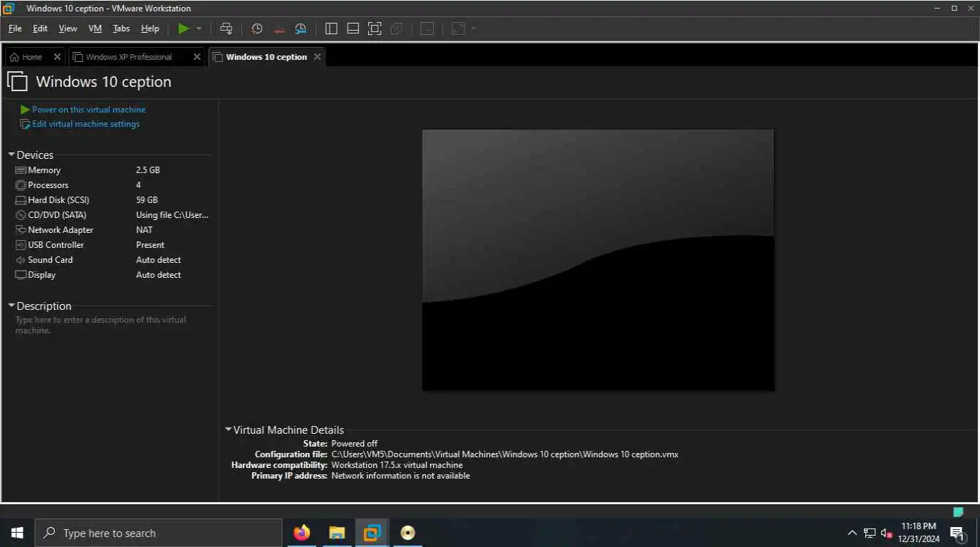
Task: Click the stretch guest display icon
Action: (459, 28)
